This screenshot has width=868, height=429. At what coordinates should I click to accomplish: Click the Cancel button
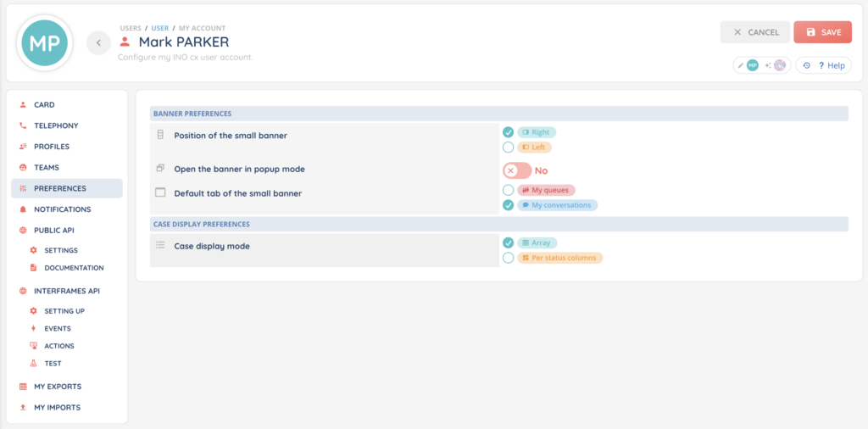point(755,32)
